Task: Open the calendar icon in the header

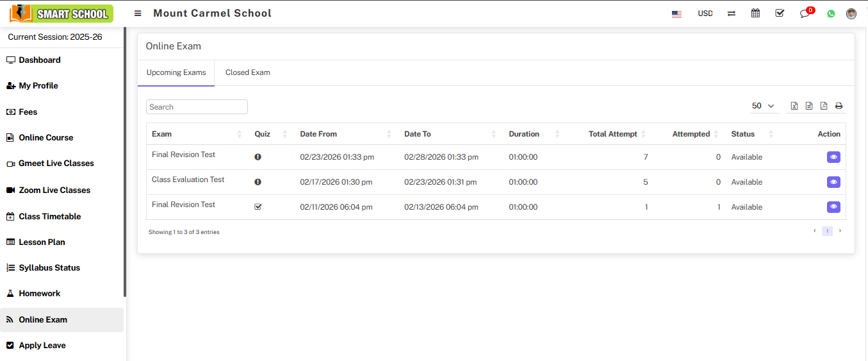Action: click(755, 13)
